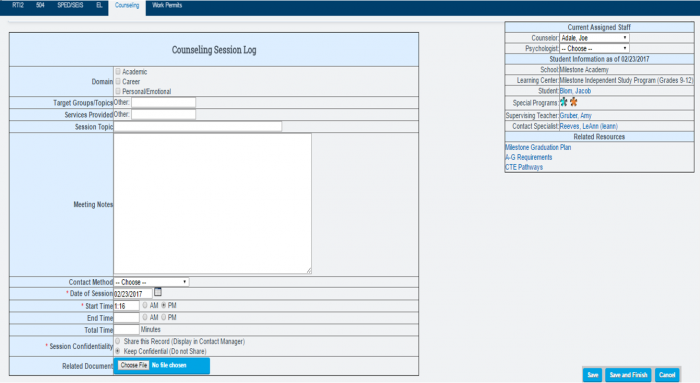Choose Share this Record option
Image resolution: width=700 pixels, height=383 pixels.
[117, 341]
